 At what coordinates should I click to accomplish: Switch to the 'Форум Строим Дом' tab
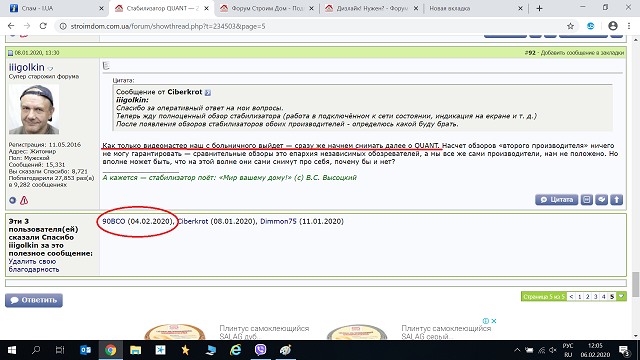[x=267, y=8]
